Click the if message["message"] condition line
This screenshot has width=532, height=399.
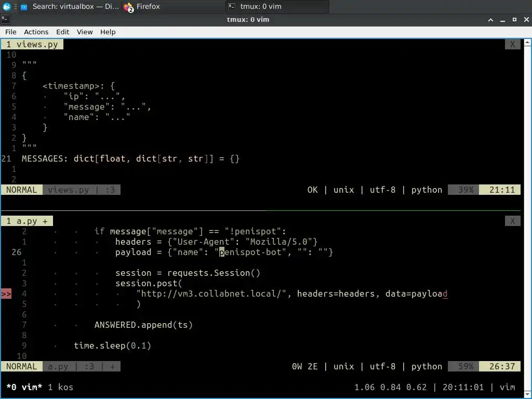190,232
